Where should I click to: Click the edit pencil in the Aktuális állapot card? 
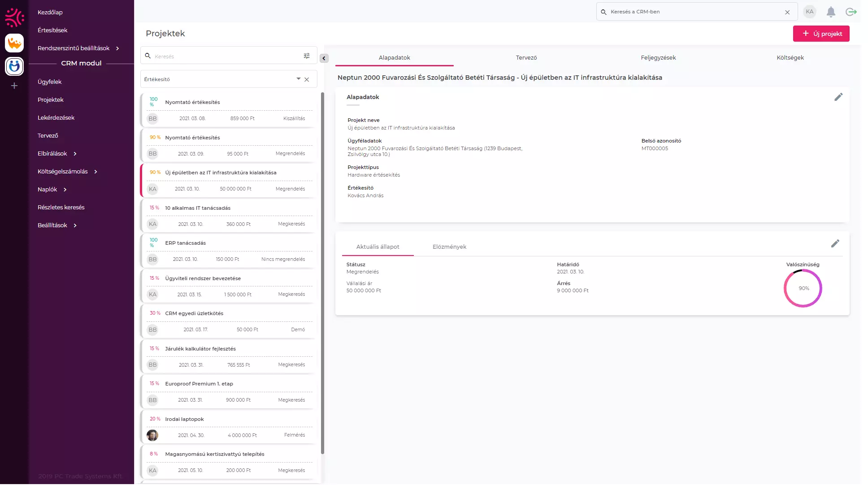(x=835, y=244)
